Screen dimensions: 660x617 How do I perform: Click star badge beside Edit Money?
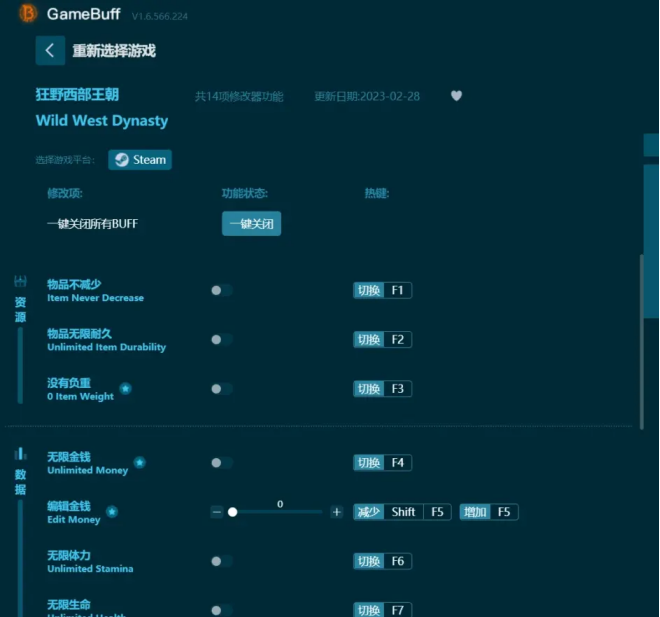(112, 511)
